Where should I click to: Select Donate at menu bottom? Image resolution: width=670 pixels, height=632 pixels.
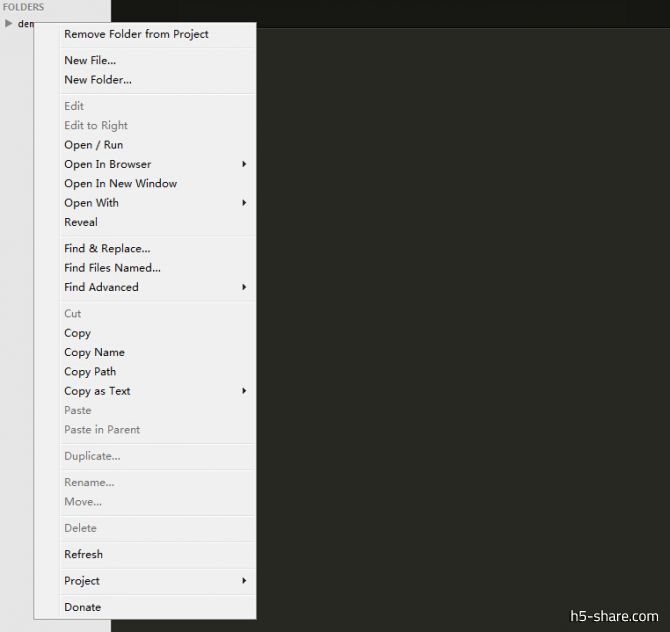(x=145, y=607)
